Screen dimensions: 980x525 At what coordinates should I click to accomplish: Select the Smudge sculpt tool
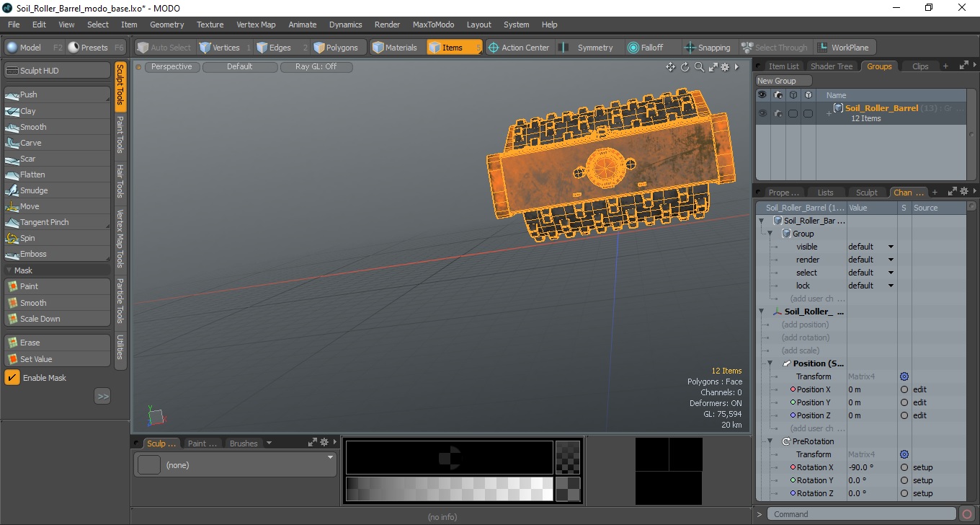click(57, 190)
